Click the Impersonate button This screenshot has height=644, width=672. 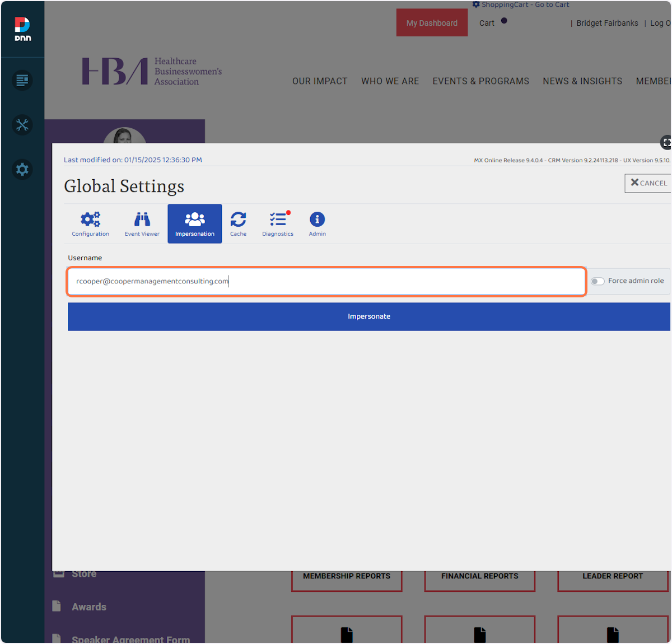(x=369, y=316)
